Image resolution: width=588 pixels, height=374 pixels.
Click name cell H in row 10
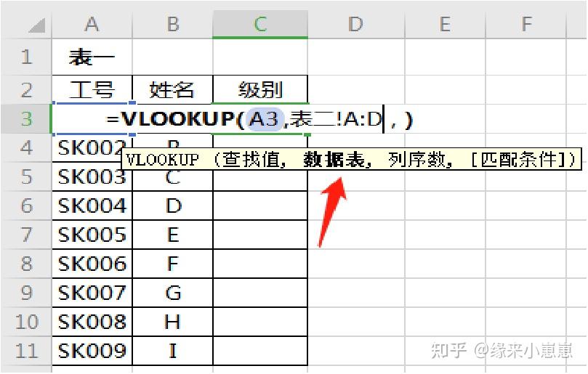pyautogui.click(x=172, y=322)
